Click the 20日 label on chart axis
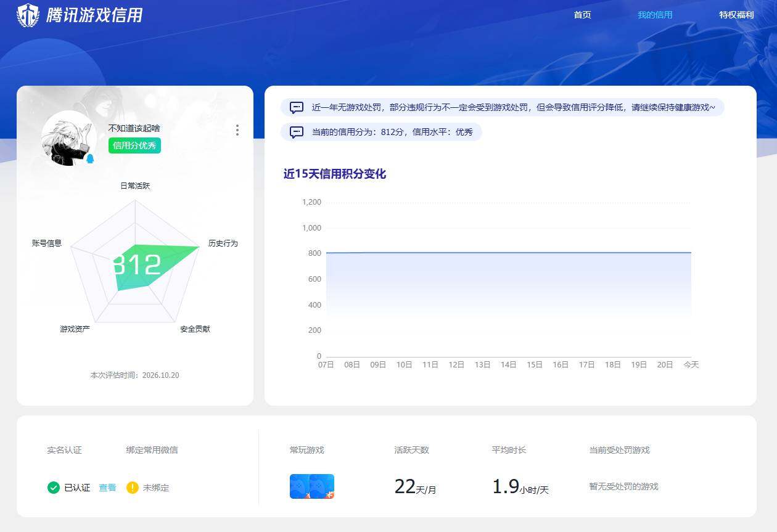Viewport: 777px width, 532px height. point(665,365)
